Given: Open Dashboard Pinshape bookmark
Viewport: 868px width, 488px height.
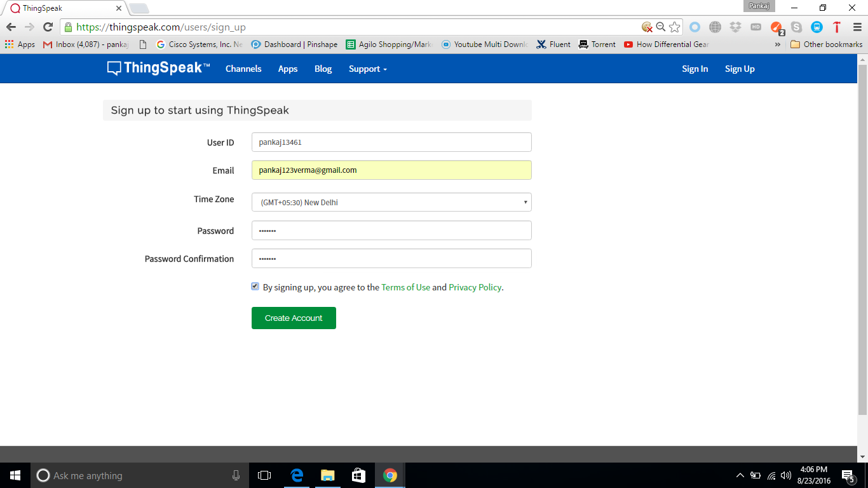Looking at the screenshot, I should point(294,44).
